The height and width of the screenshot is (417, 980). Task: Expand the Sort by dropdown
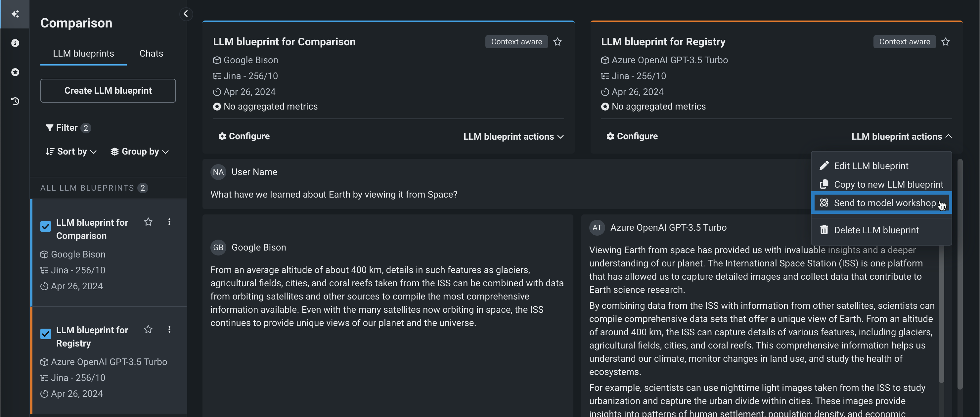(x=71, y=152)
